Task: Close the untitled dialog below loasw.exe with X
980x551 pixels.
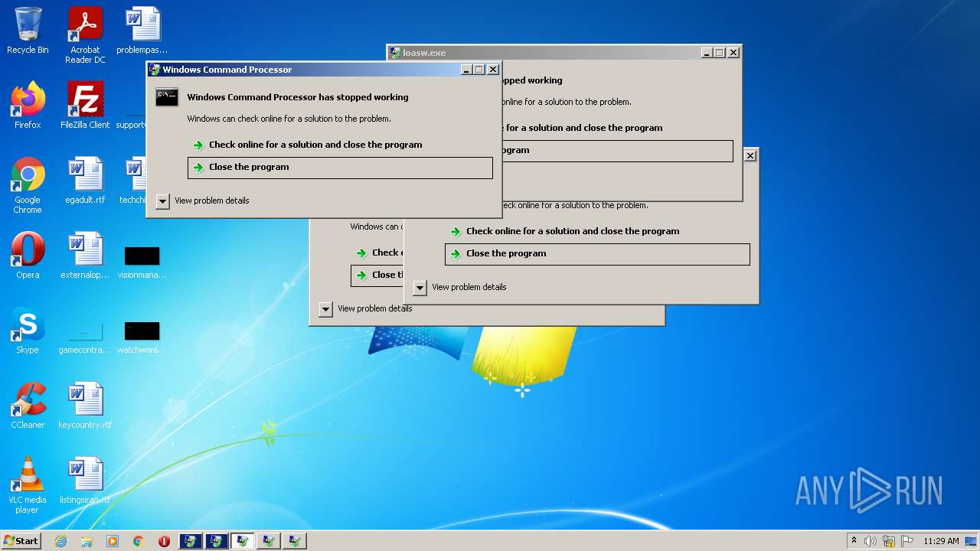Action: [x=750, y=155]
